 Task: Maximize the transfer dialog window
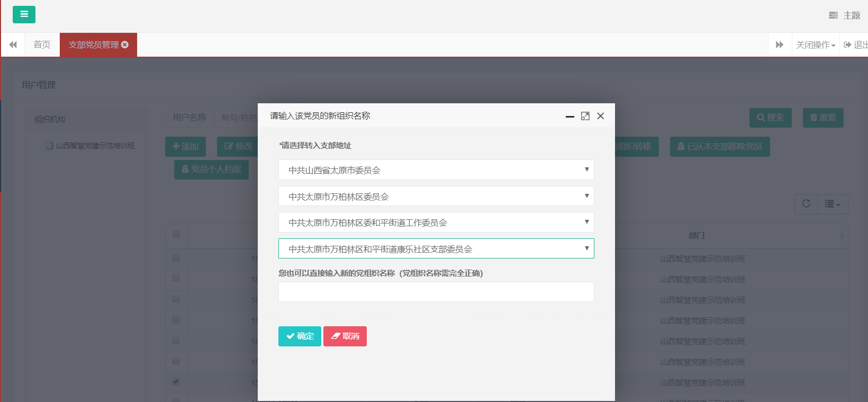585,116
